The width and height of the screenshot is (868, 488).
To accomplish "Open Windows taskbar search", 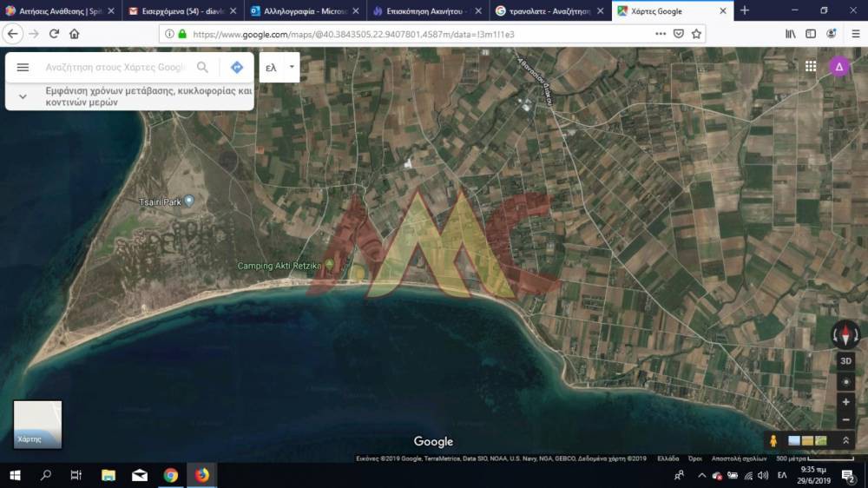I will [46, 475].
